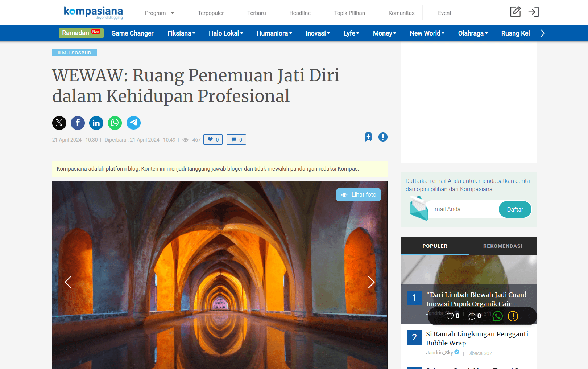
Task: Expand the Program dropdown
Action: tap(160, 13)
